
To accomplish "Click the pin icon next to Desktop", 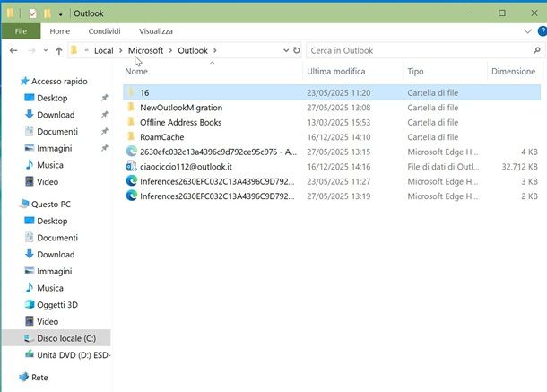I will 105,98.
